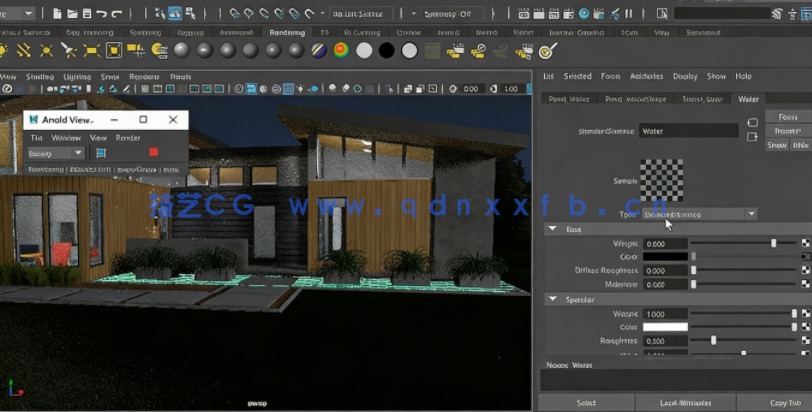Image resolution: width=812 pixels, height=412 pixels.
Task: Toggle map button for Base Weight
Action: click(805, 243)
